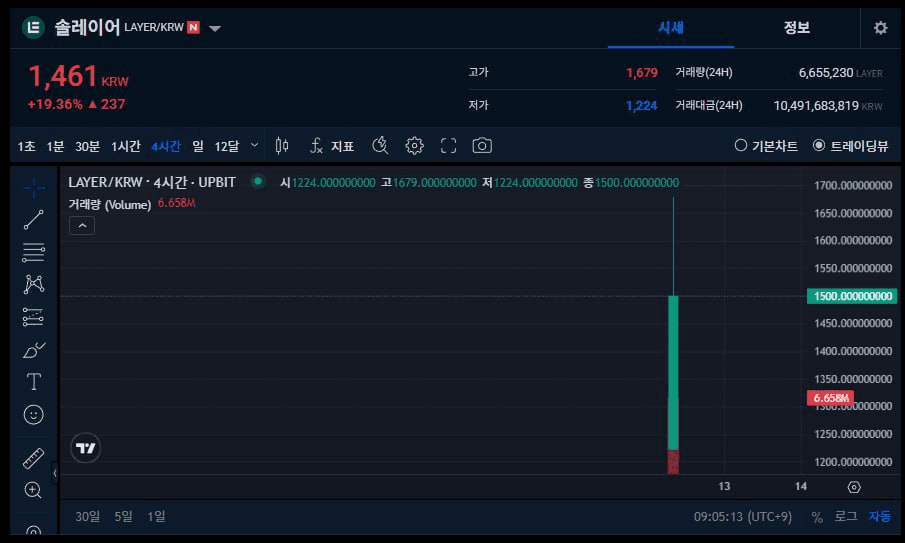The height and width of the screenshot is (543, 905).
Task: Click the LAYER/KRW · 4시간 · UPBIT legend title
Action: (x=152, y=182)
